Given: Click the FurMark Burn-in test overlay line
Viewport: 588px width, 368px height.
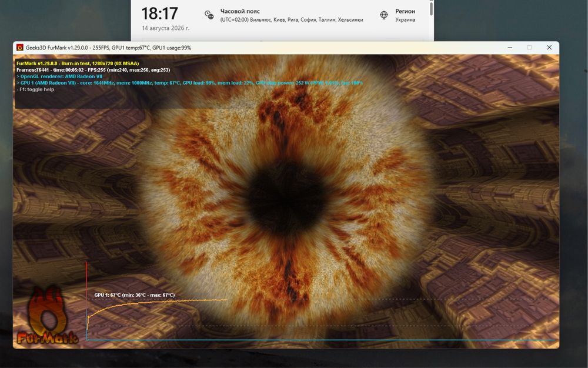Looking at the screenshot, I should (x=78, y=63).
